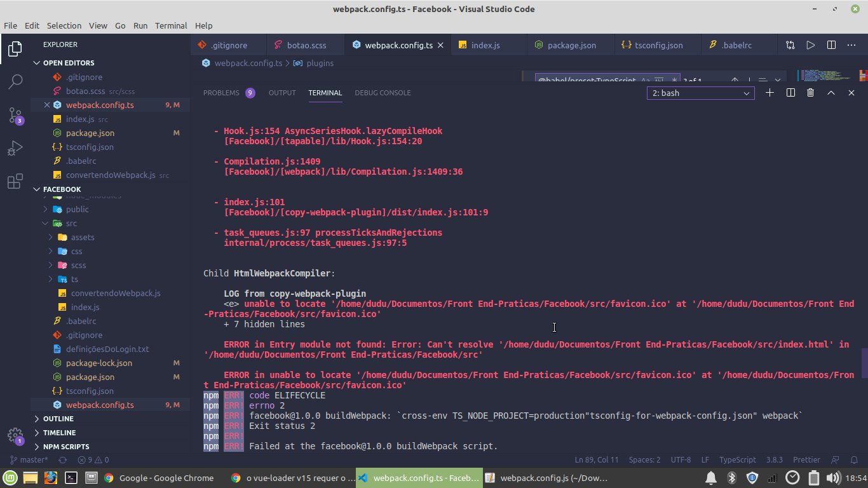Select convertendoWebpack.js in Open Editors
This screenshot has width=868, height=488.
tap(110, 175)
